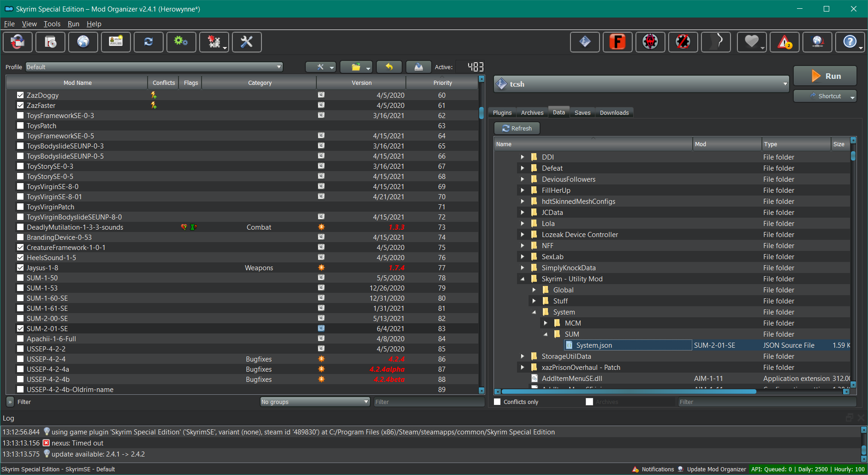Open Settings wrench and screwdriver icon

pos(247,42)
